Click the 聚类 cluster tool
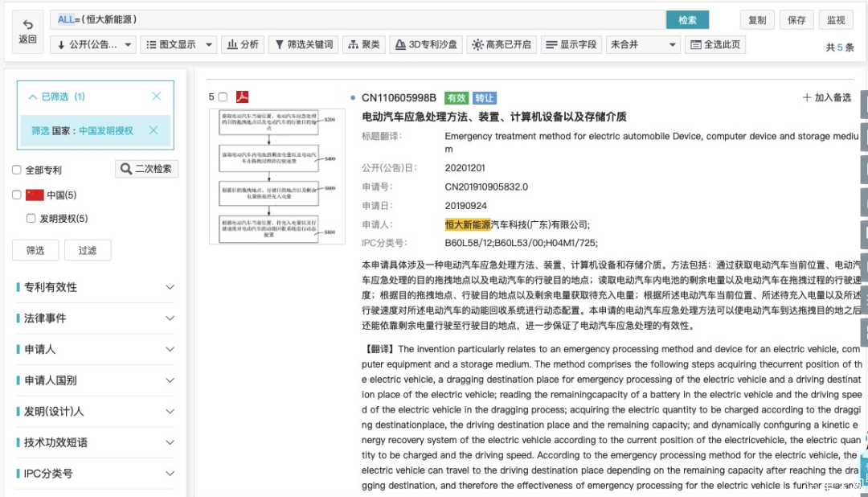This screenshot has width=868, height=497. pos(364,44)
